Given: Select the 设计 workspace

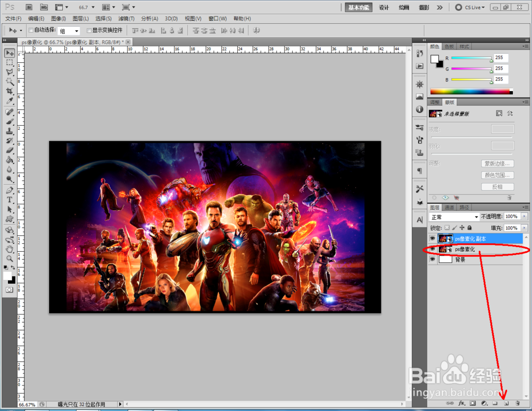Looking at the screenshot, I should [x=384, y=7].
